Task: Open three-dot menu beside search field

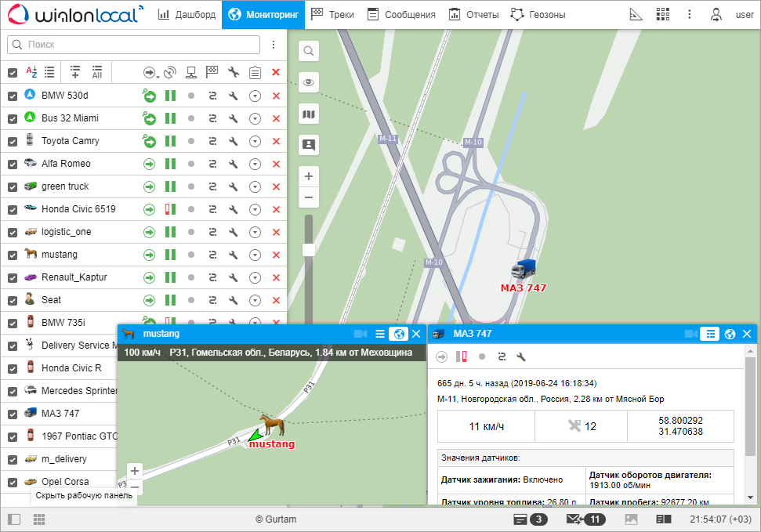Action: [274, 45]
